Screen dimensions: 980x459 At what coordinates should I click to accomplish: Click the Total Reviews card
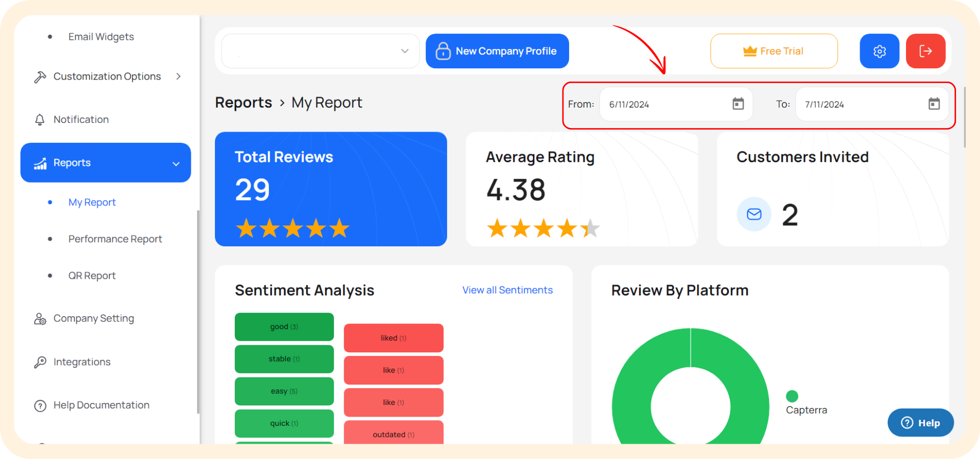coord(331,189)
